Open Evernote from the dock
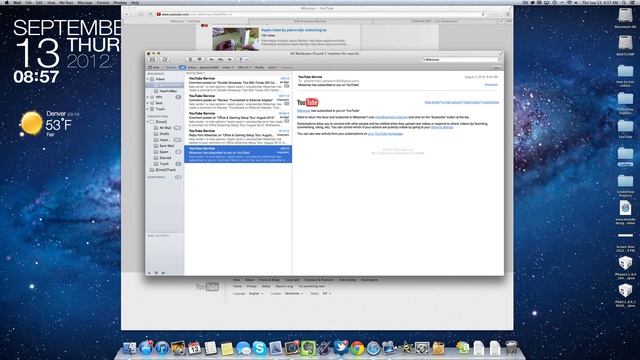This screenshot has width=640, height=360. 308,348
